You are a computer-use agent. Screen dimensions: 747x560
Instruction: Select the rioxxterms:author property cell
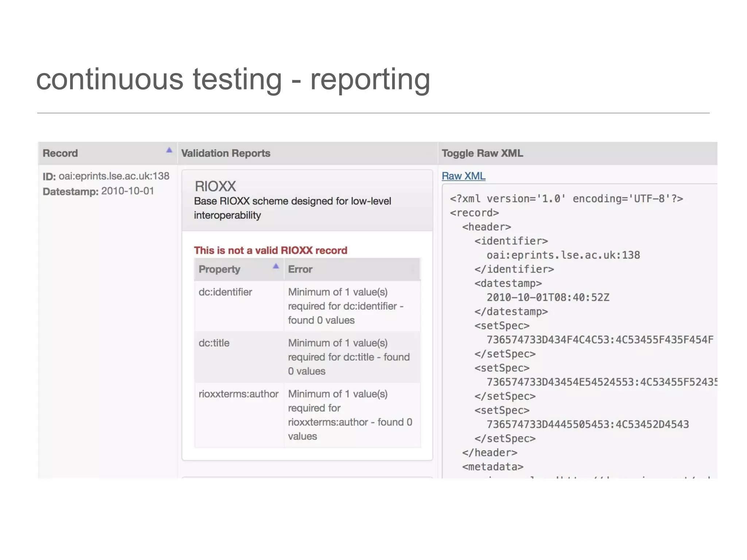[x=239, y=415]
